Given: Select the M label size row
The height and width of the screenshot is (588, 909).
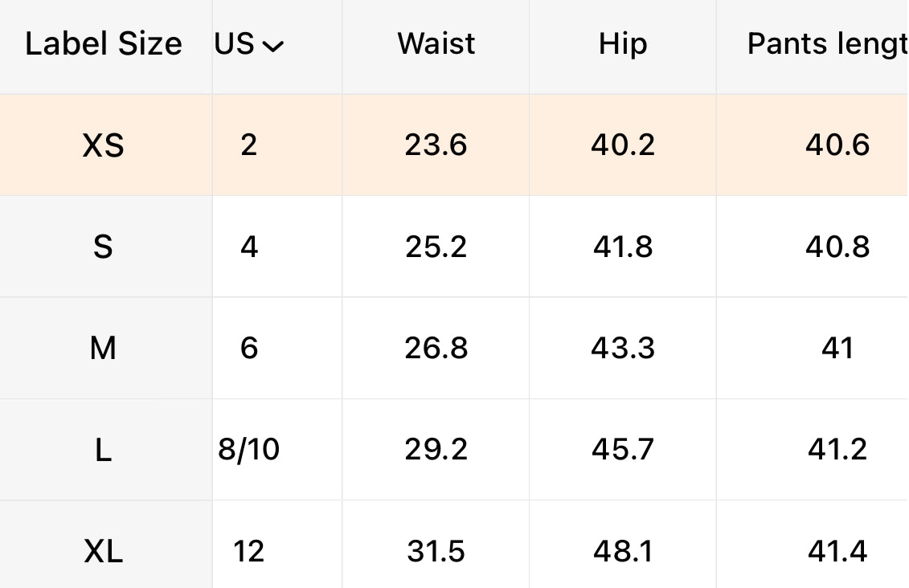Looking at the screenshot, I should pyautogui.click(x=103, y=349).
